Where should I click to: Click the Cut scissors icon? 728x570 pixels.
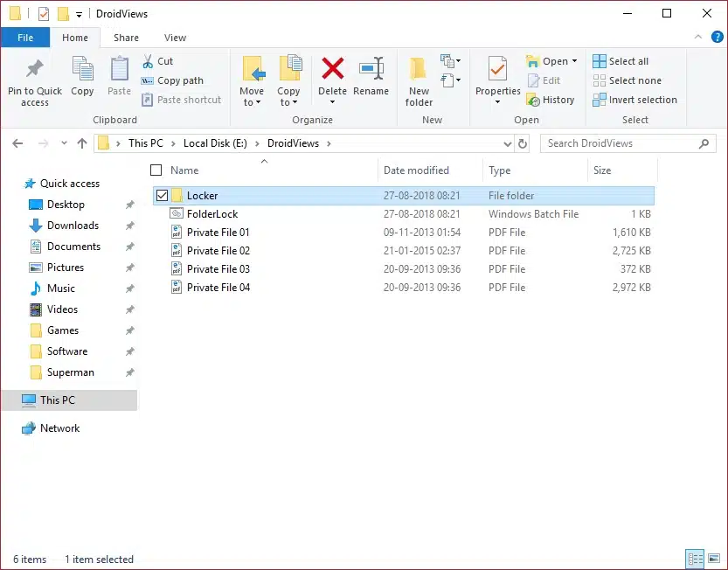tap(149, 61)
